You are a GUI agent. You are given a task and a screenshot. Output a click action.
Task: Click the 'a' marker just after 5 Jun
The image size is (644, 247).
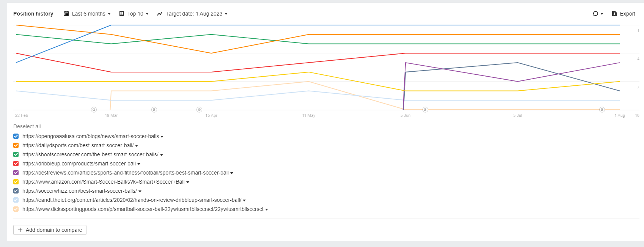(425, 110)
